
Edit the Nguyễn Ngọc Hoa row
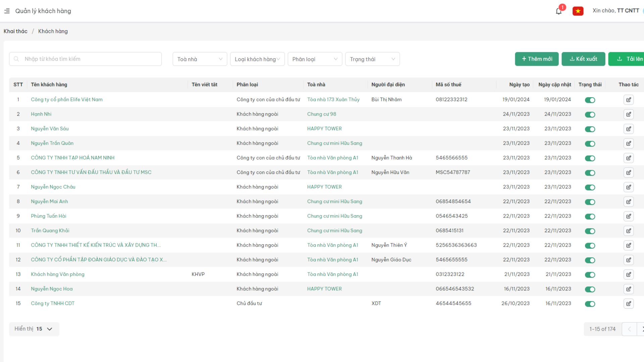(x=629, y=289)
